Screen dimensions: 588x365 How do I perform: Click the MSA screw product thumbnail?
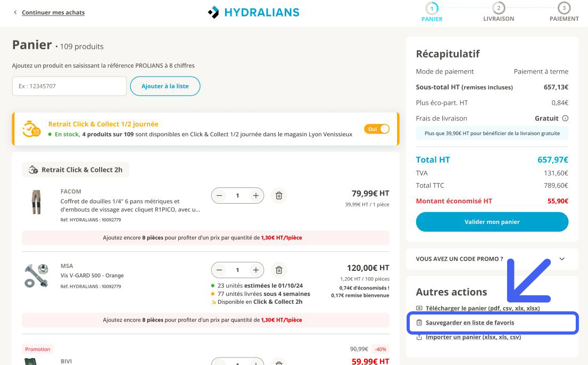coord(36,276)
